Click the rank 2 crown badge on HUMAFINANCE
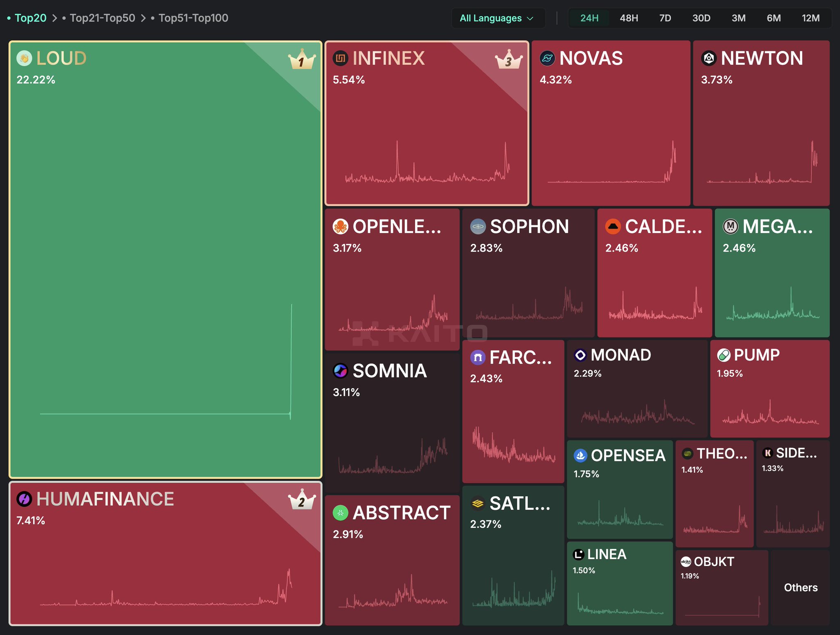 (302, 500)
